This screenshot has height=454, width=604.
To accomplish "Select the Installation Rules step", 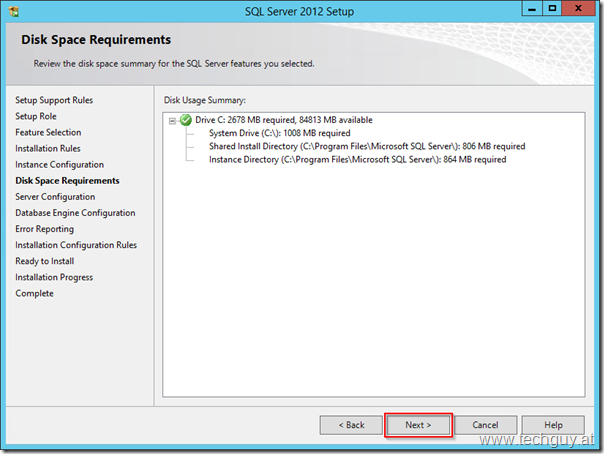I will (x=48, y=149).
